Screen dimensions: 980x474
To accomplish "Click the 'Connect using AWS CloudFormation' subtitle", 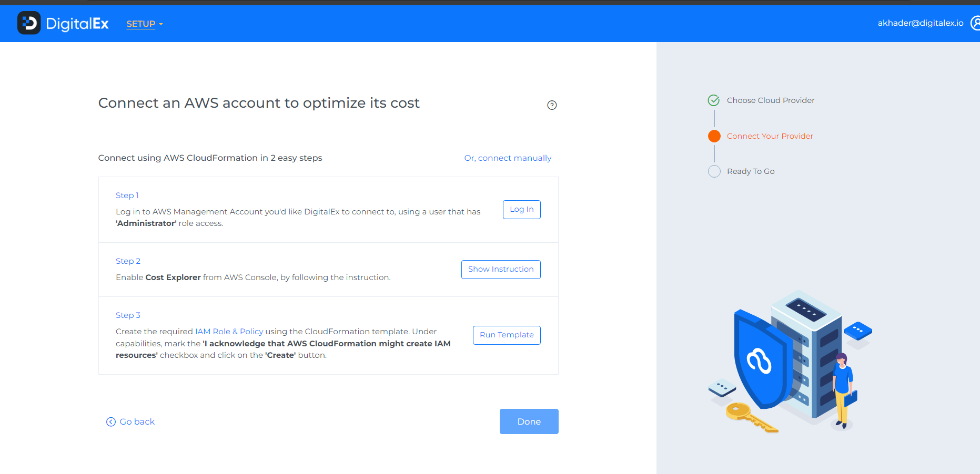I will pyautogui.click(x=210, y=158).
